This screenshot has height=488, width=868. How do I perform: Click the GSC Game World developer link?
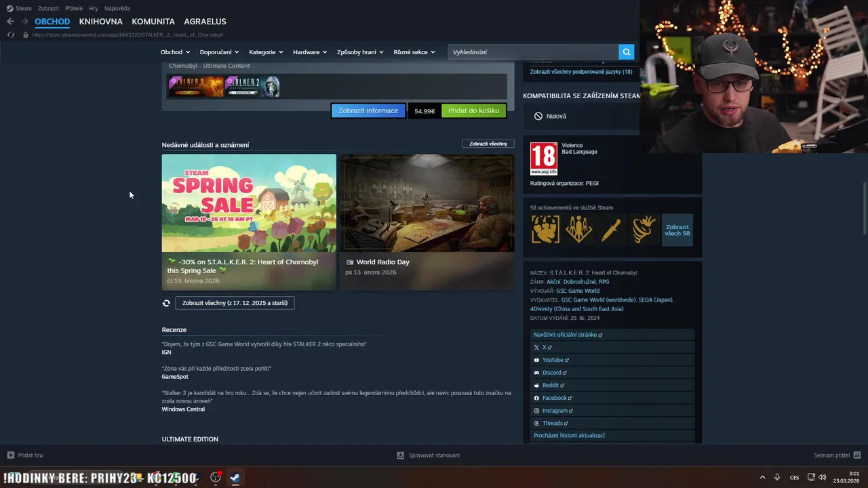(x=578, y=291)
